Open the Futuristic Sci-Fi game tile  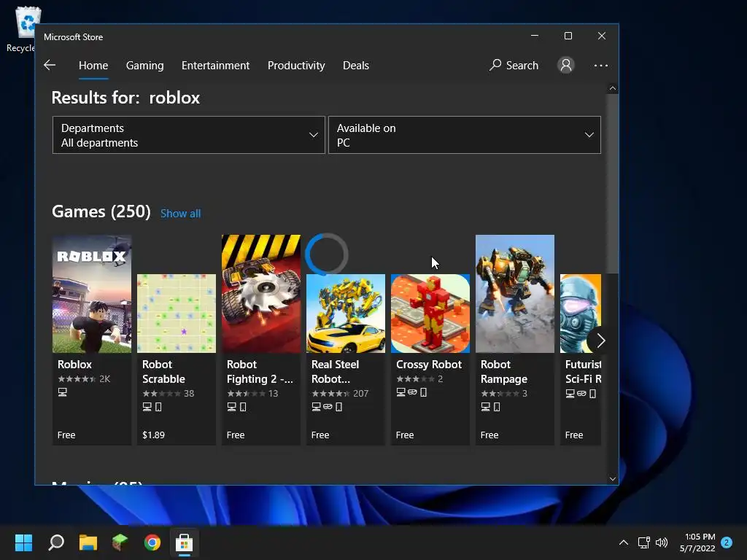click(581, 359)
